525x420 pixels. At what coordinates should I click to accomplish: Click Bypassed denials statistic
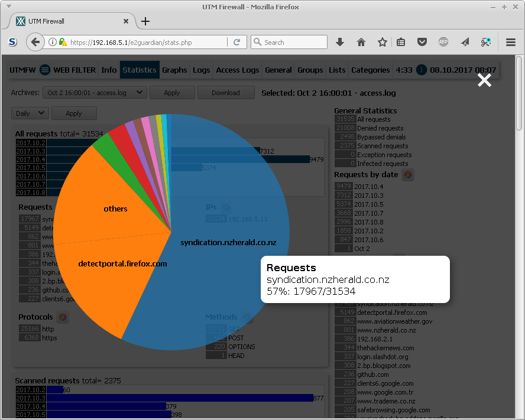(x=381, y=137)
